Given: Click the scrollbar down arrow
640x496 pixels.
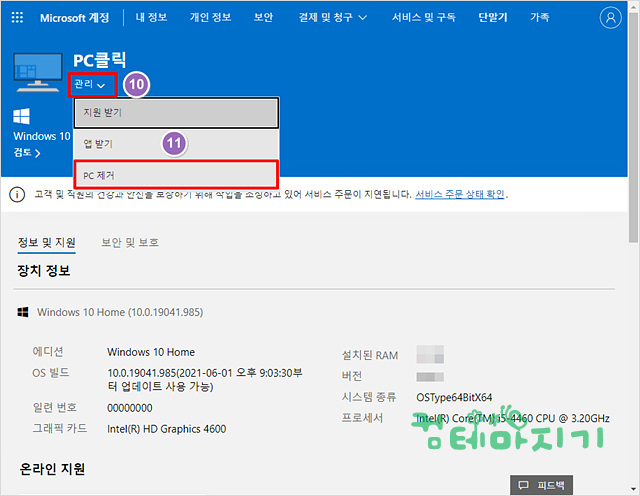Looking at the screenshot, I should (x=633, y=489).
